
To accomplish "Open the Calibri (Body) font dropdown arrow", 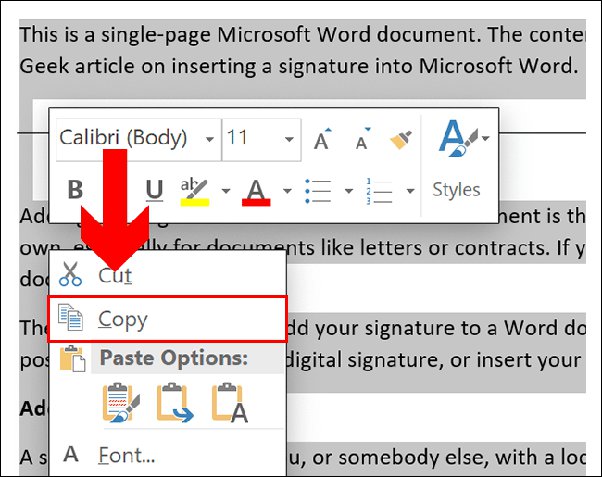I will (209, 138).
